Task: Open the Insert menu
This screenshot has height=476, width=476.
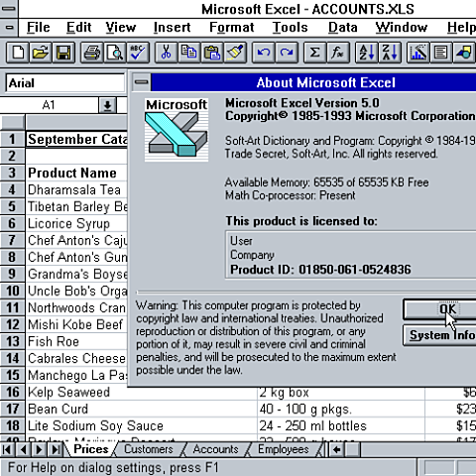Action: 172,28
